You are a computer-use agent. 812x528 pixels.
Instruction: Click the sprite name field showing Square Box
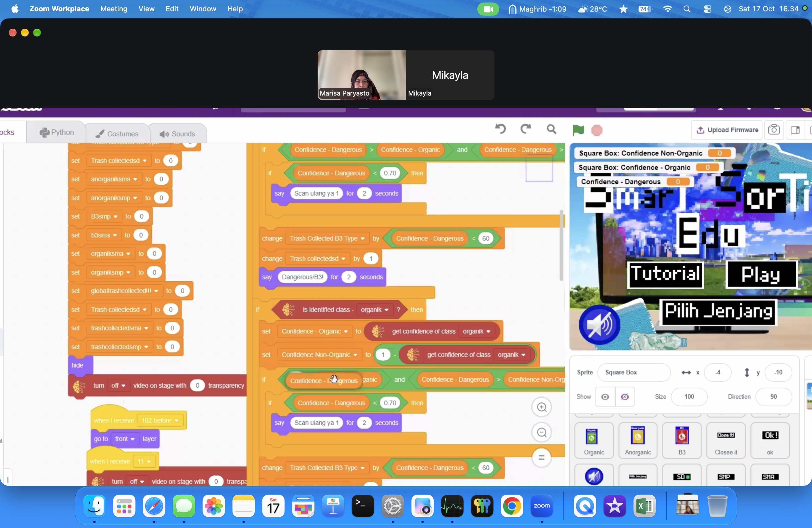[x=634, y=372]
